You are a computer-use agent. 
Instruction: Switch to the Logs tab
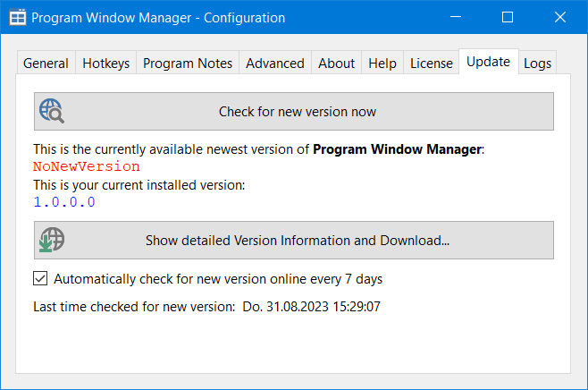pos(537,64)
